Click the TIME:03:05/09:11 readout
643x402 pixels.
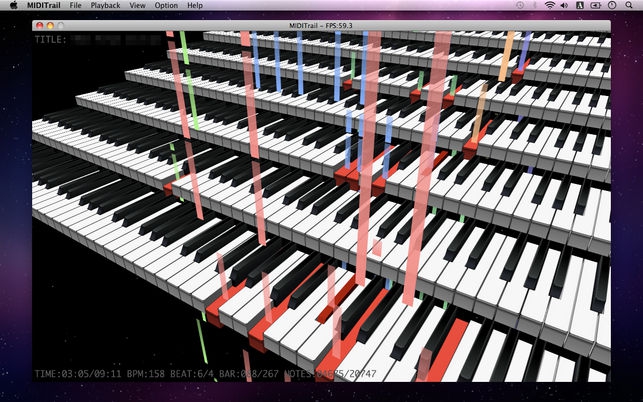click(x=78, y=374)
